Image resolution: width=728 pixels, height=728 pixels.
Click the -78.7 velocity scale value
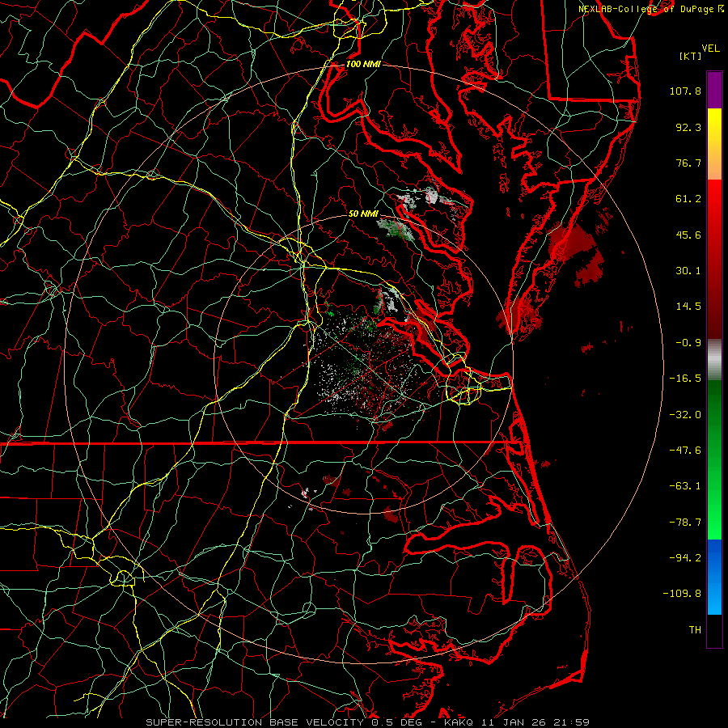685,523
